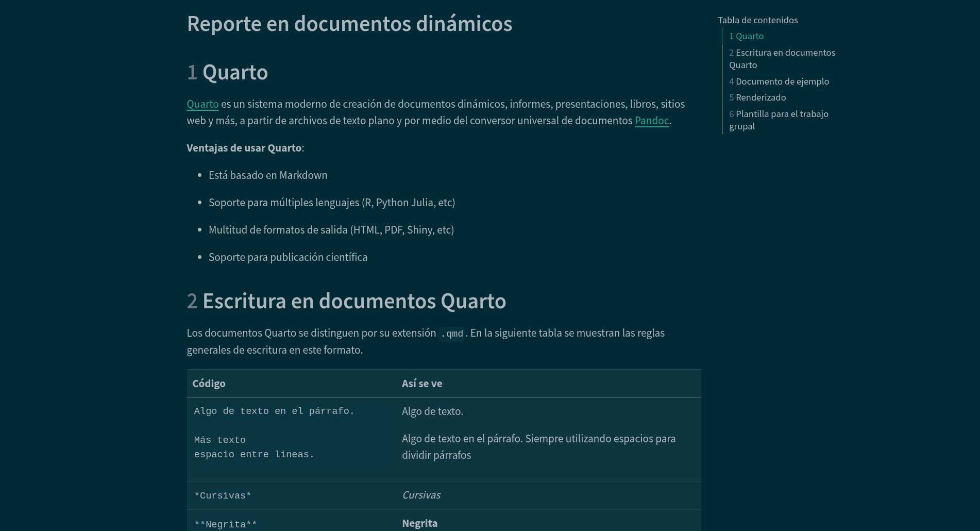Screen dimensions: 980x531
Task: Navigate to 'Renderizado' section from contents
Action: (757, 97)
